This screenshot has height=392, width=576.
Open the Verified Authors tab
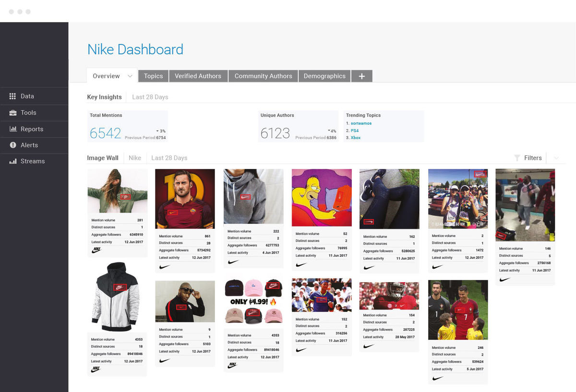(x=198, y=76)
